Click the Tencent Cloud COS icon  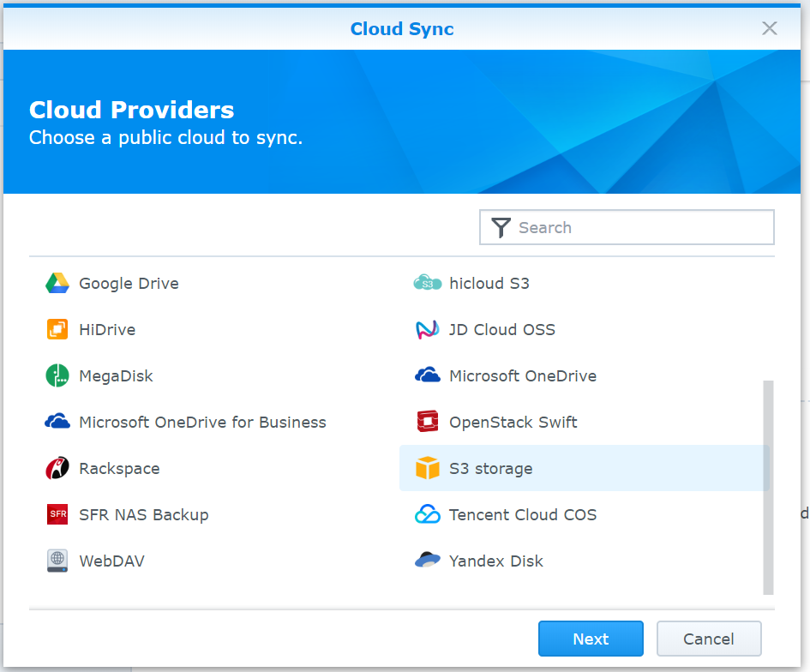[427, 515]
